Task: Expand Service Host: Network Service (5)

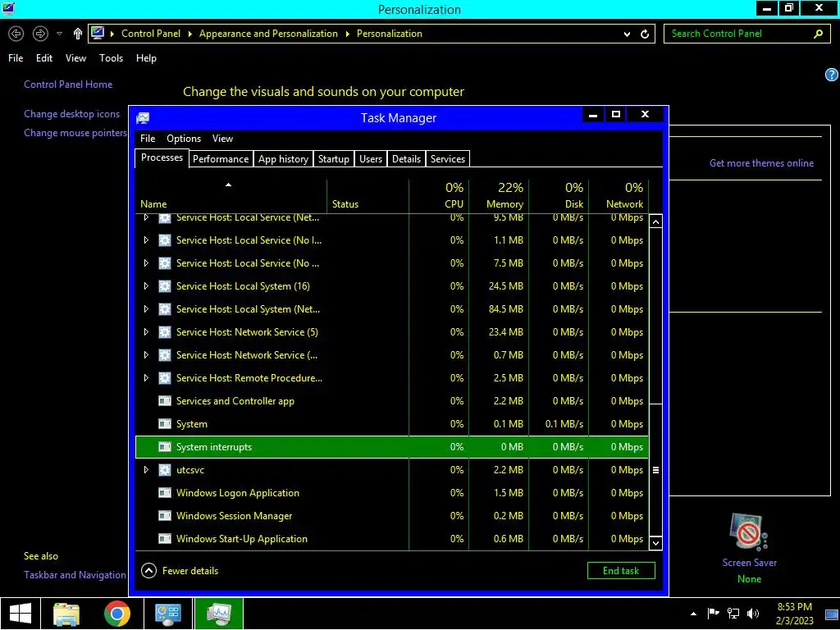Action: click(146, 332)
